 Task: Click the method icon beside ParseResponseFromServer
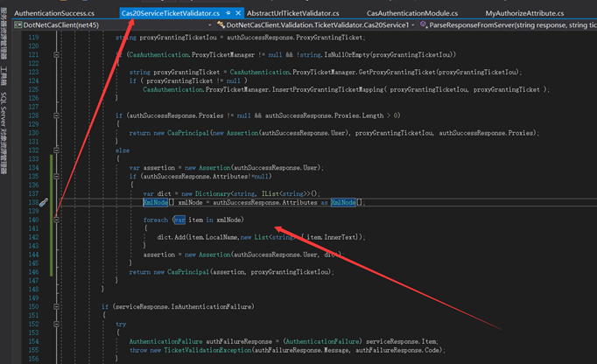pos(423,24)
